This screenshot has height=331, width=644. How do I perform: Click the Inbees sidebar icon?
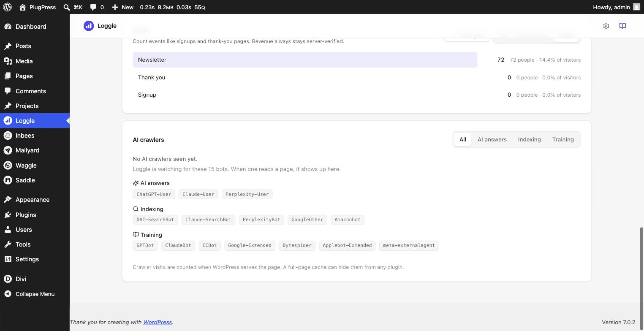(8, 136)
